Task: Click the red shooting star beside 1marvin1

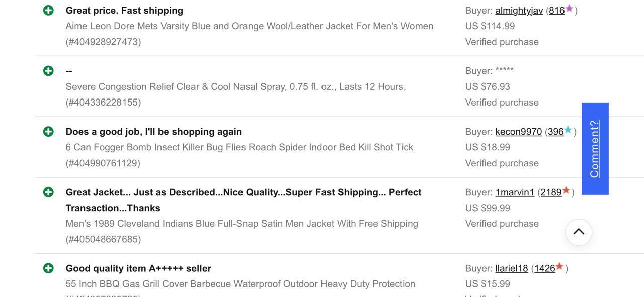Action: [x=566, y=190]
